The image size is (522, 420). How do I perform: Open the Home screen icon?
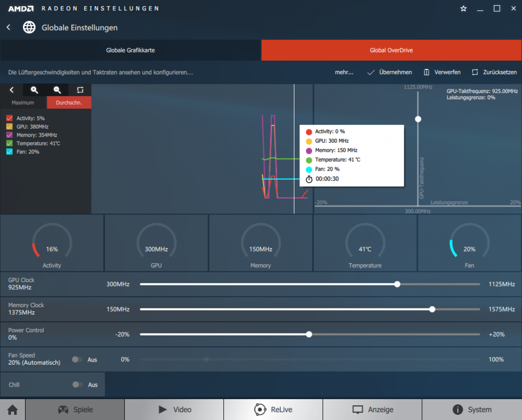pyautogui.click(x=13, y=410)
